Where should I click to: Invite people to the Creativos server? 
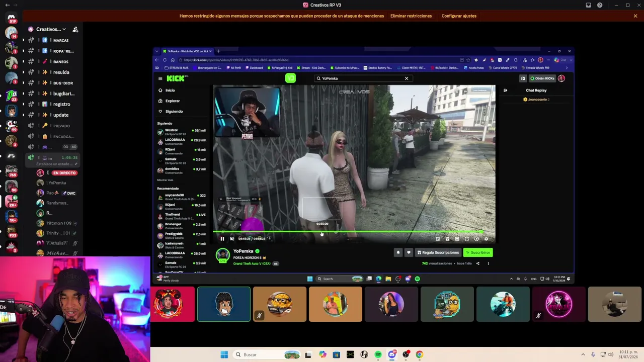[x=75, y=29]
